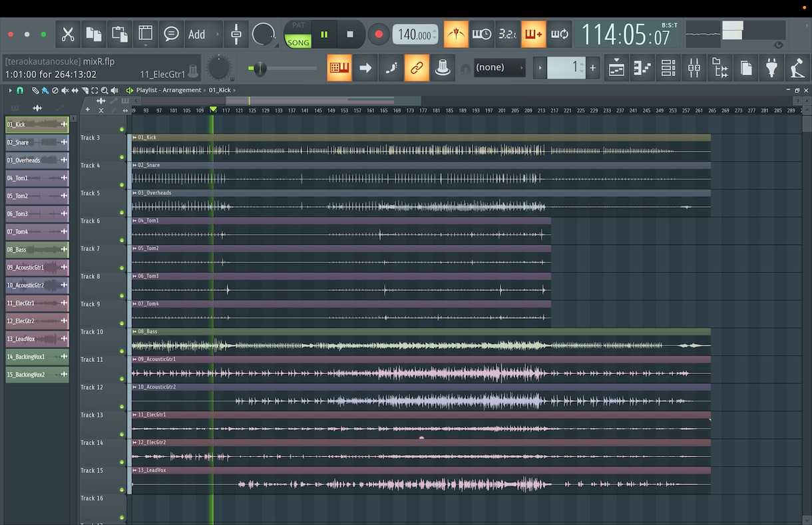This screenshot has height=525, width=812.
Task: Select the Paint brush tool in Playlist
Action: pos(45,90)
